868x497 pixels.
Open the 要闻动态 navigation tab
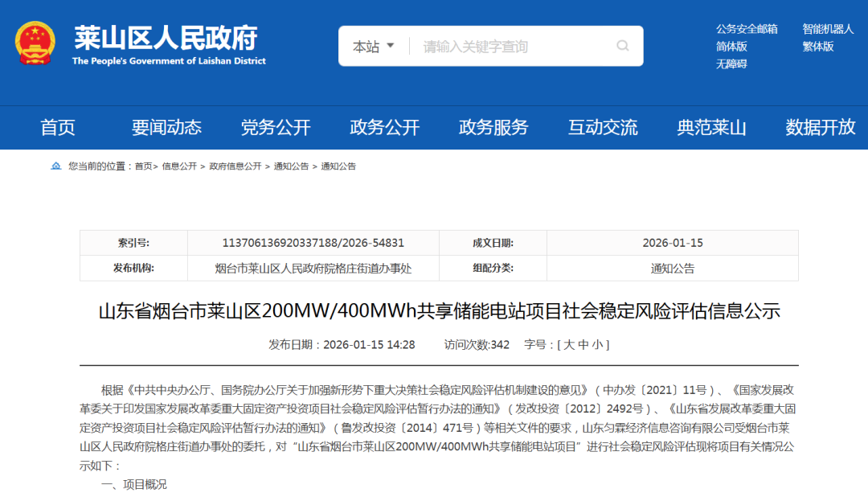coord(166,127)
